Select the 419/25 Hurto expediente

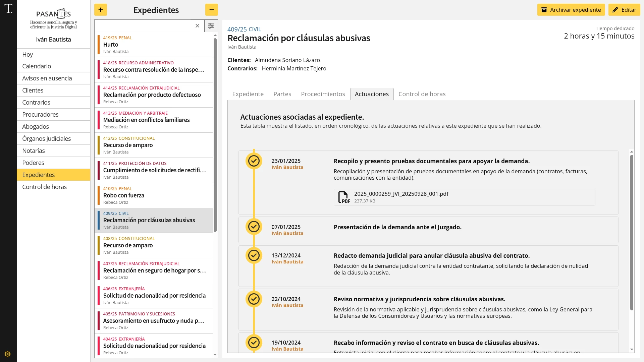(154, 45)
